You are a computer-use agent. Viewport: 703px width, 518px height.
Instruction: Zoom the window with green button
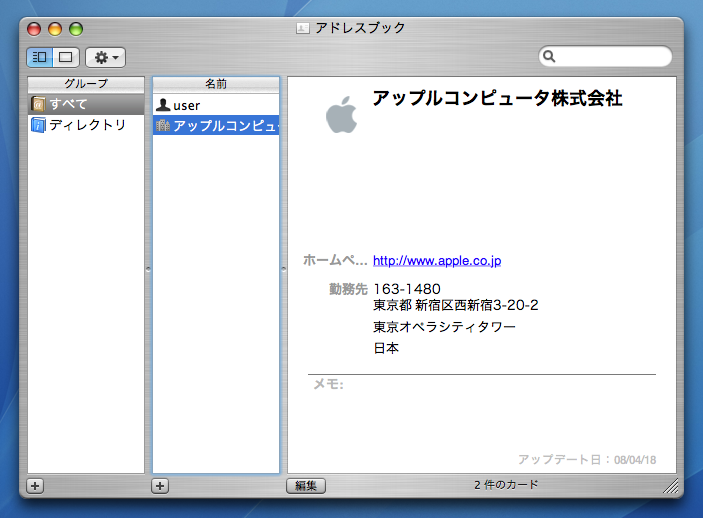[76, 29]
